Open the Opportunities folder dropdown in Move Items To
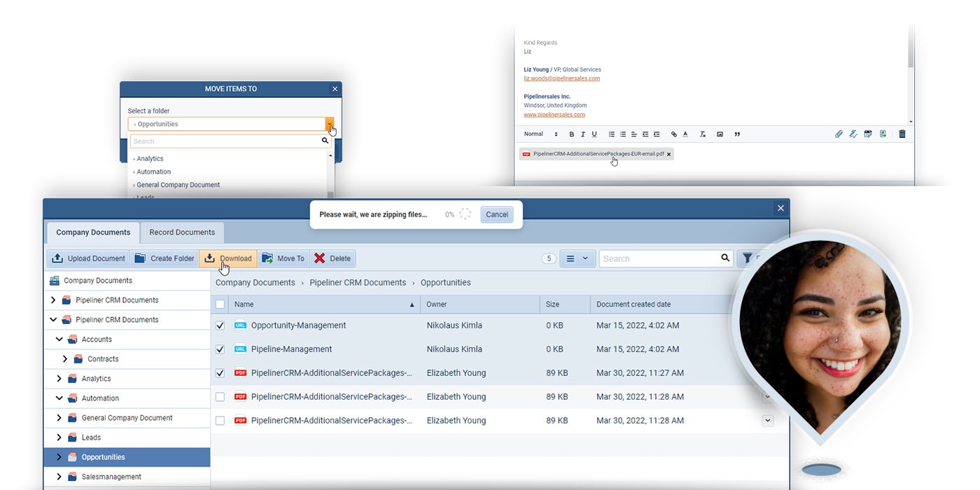Image resolution: width=980 pixels, height=490 pixels. tap(330, 122)
